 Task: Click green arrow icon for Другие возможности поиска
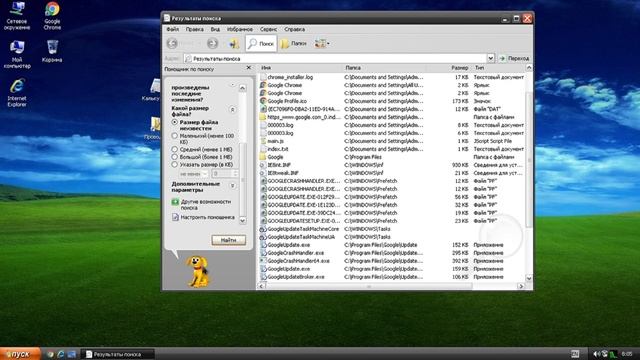pos(175,202)
